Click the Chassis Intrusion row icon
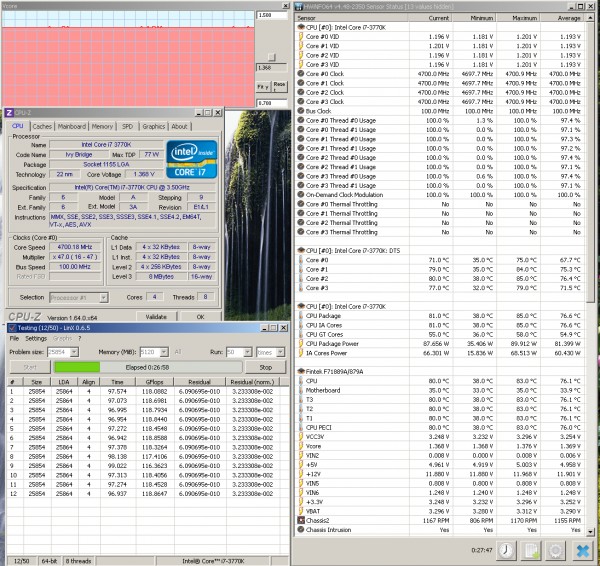This screenshot has width=600, height=566. pyautogui.click(x=301, y=530)
